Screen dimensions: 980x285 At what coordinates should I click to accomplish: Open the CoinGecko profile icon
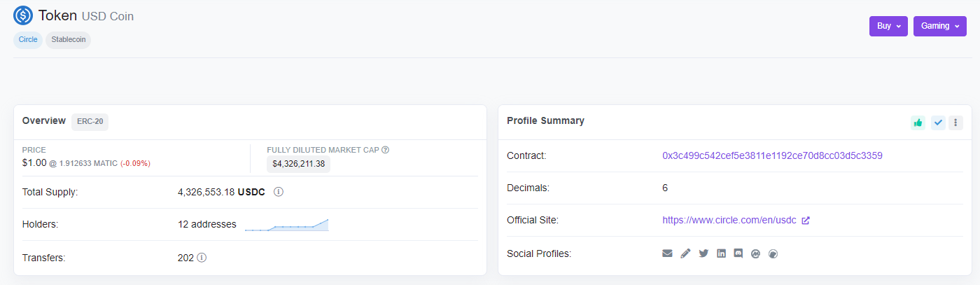(773, 253)
